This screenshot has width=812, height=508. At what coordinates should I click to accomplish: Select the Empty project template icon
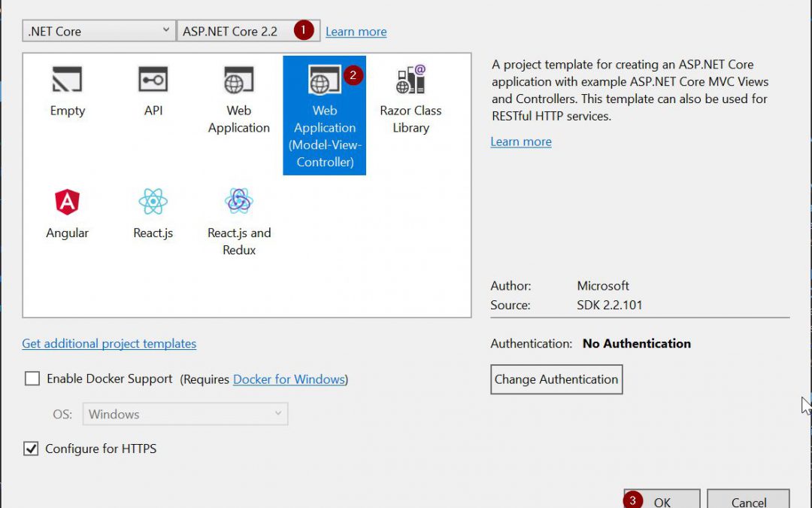click(x=67, y=81)
